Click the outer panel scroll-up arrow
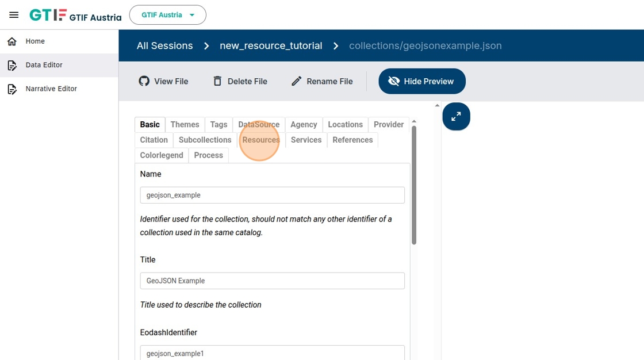The height and width of the screenshot is (360, 644). (x=437, y=106)
